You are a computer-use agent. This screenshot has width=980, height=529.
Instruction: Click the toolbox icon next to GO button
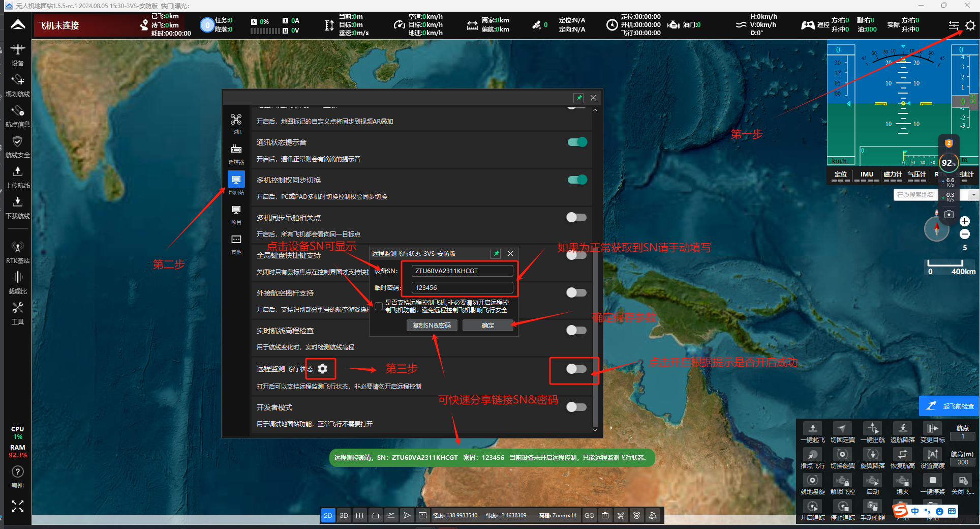pos(605,515)
